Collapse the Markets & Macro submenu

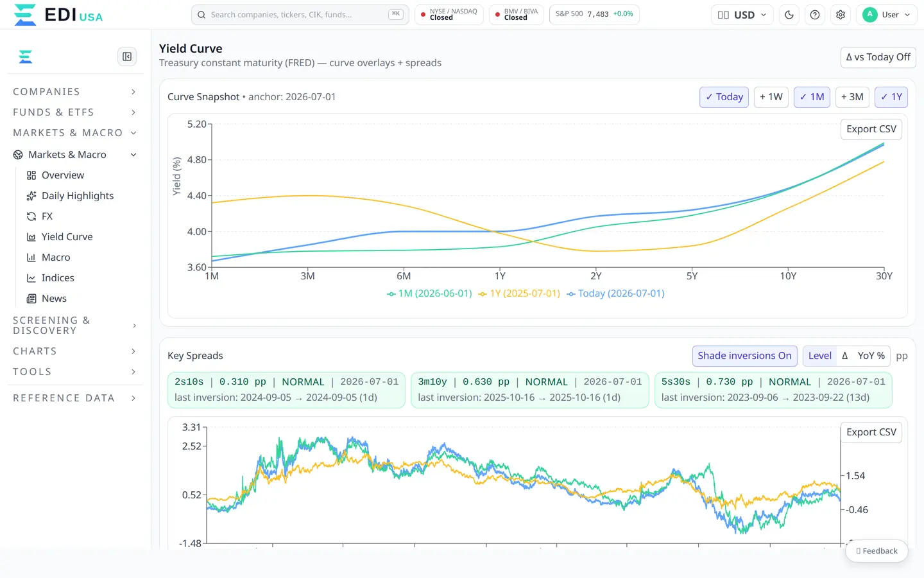pos(133,155)
